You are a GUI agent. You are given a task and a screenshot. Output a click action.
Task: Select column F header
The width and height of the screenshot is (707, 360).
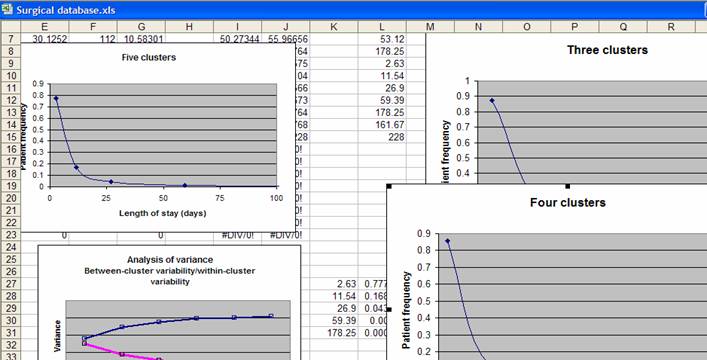point(93,27)
